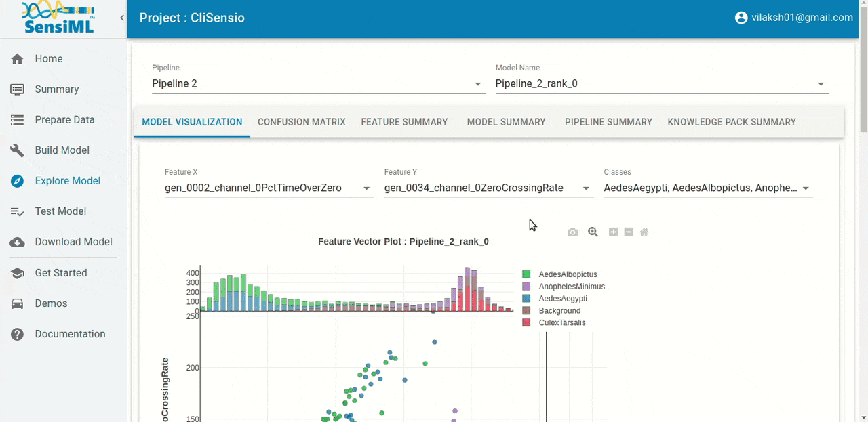Click the purple AnophelesMinimus legend swatch

(x=526, y=287)
